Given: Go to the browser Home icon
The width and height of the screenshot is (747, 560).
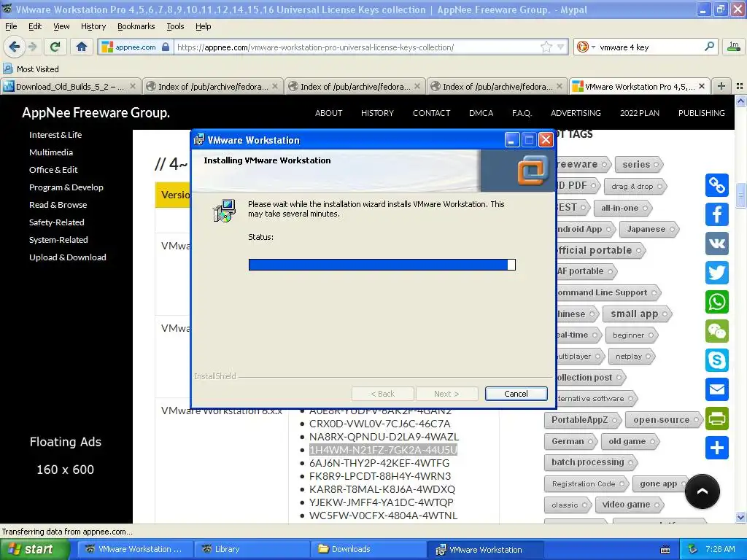Looking at the screenshot, I should click(x=82, y=47).
